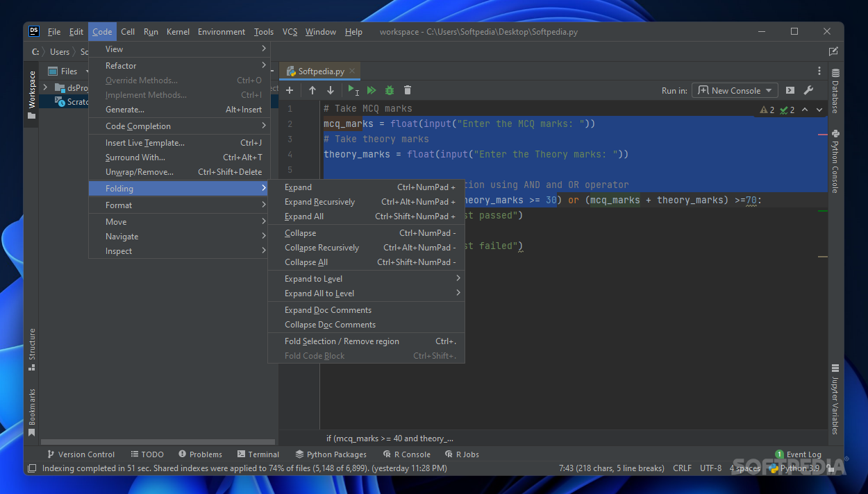Open the Files view dropdown

pyautogui.click(x=69, y=71)
